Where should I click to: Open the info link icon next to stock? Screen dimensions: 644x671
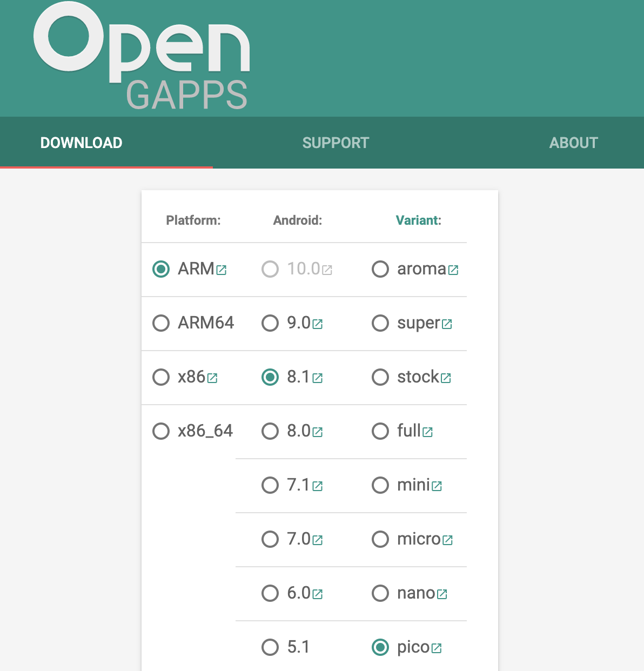point(446,378)
